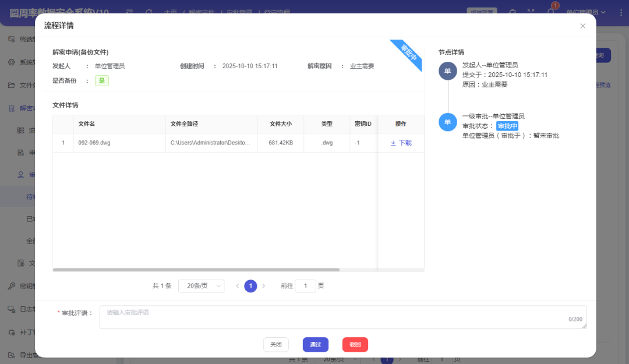This screenshot has width=629, height=364.
Task: Open 日志管理 from the sidebar
Action: [x=12, y=309]
